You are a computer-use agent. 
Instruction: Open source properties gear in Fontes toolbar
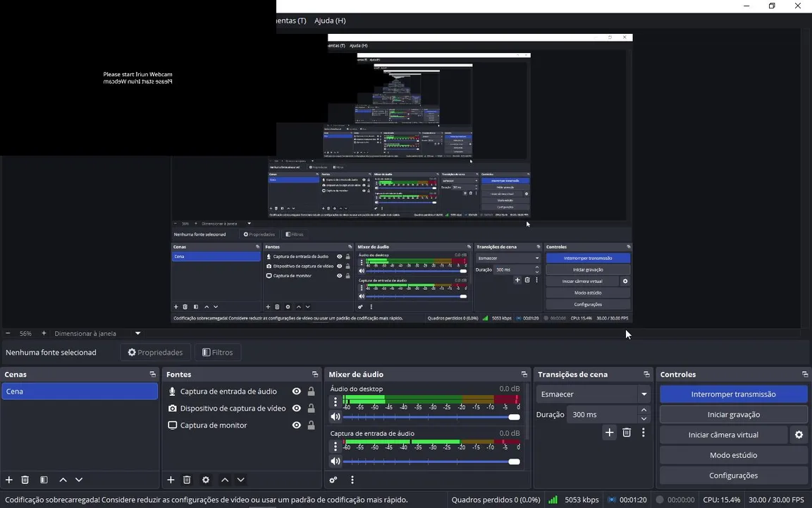(206, 480)
